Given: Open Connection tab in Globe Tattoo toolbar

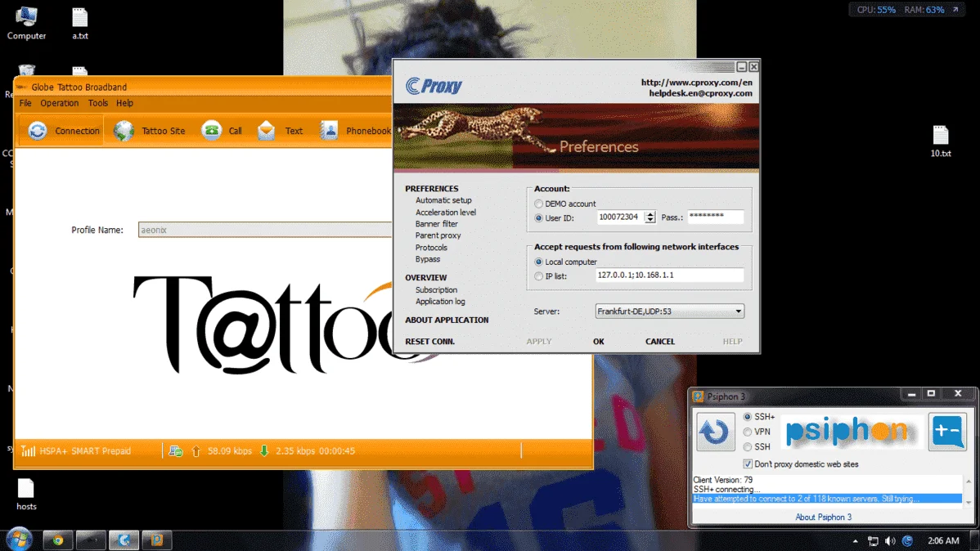Looking at the screenshot, I should [62, 131].
